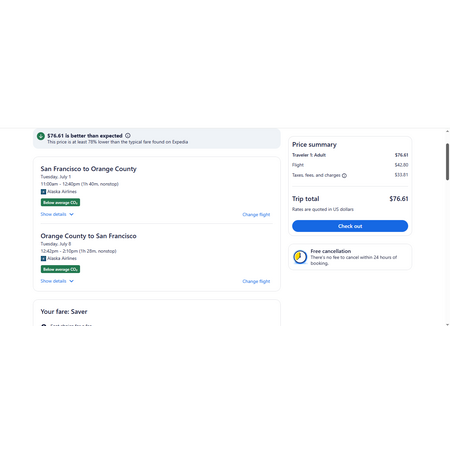Expand Show details for the Orange County to San Francisco flight
Image resolution: width=450 pixels, height=450 pixels.
[x=57, y=281]
